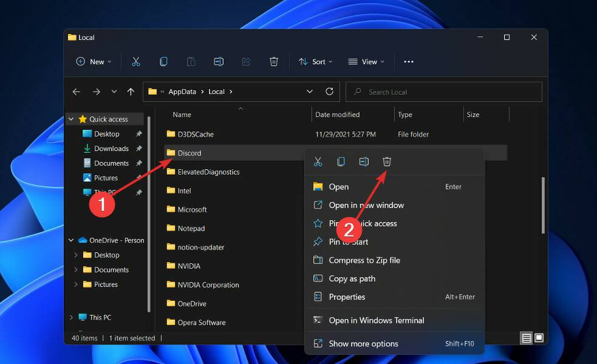This screenshot has width=597, height=364.
Task: Switch to details view in status bar
Action: 525,338
